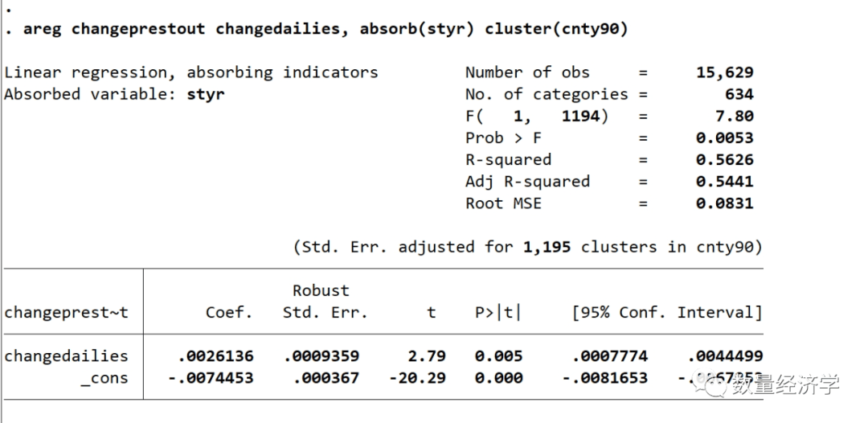Click the F statistic value 7.80
The image size is (868, 423).
735,116
